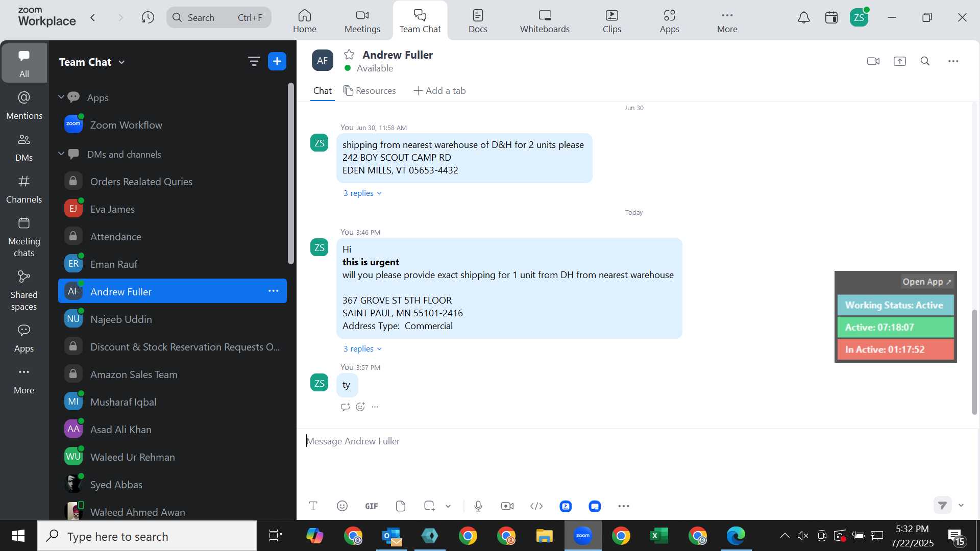The height and width of the screenshot is (551, 980).
Task: Click the conversation scrollbar
Action: click(974, 361)
